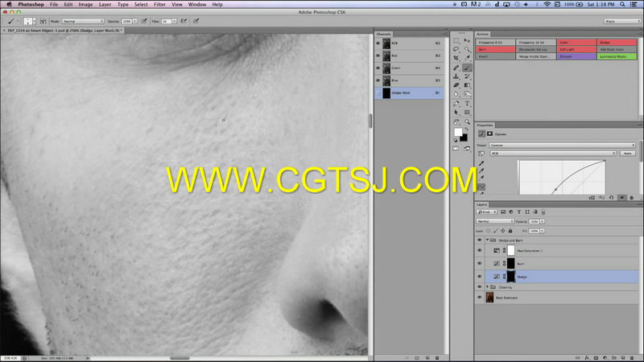This screenshot has height=362, width=644.
Task: Delete the Curves adjustment layer via trash icon
Action: click(632, 198)
